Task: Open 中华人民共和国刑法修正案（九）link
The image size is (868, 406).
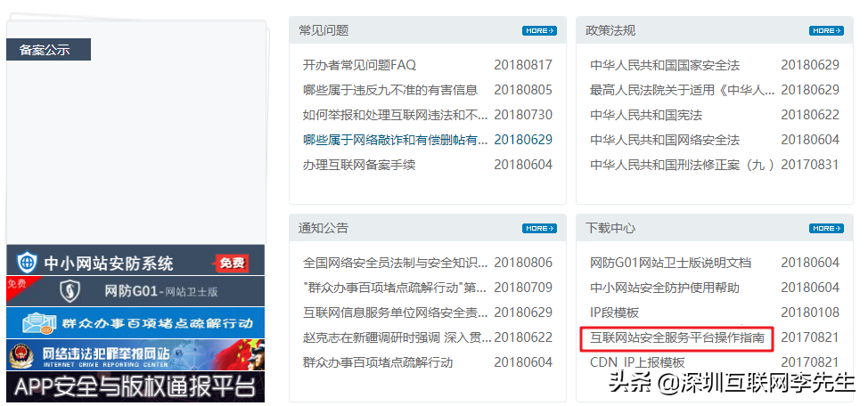Action: point(683,165)
